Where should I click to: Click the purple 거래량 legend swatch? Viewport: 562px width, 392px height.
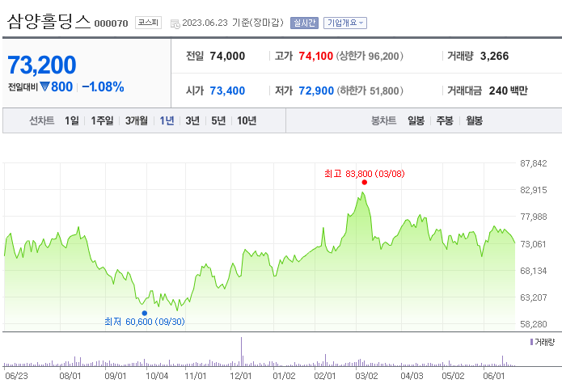tap(531, 342)
